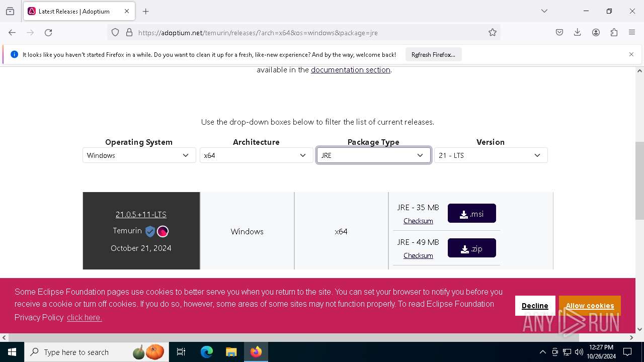644x362 pixels.
Task: Open Checksum for the 49 MB JRE
Action: pos(418,255)
